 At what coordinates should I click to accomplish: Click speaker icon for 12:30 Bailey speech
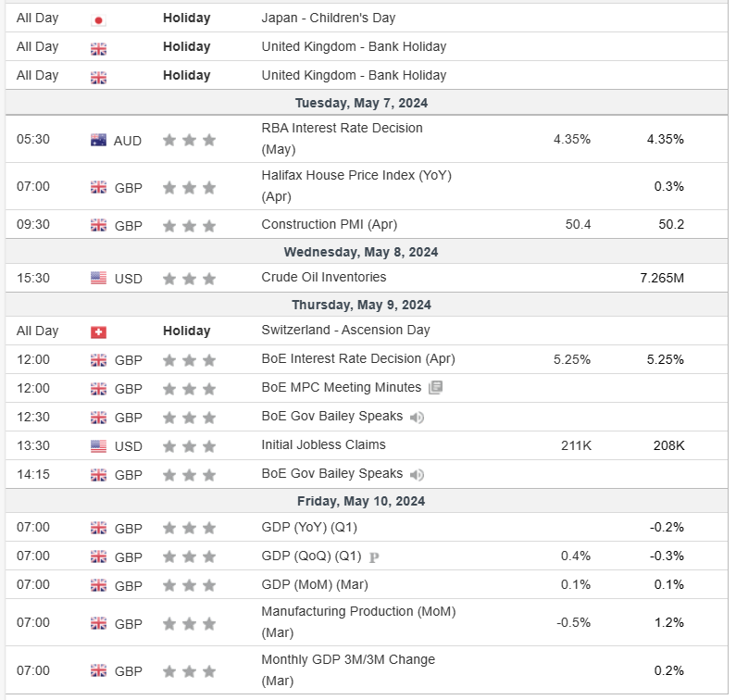coord(418,418)
